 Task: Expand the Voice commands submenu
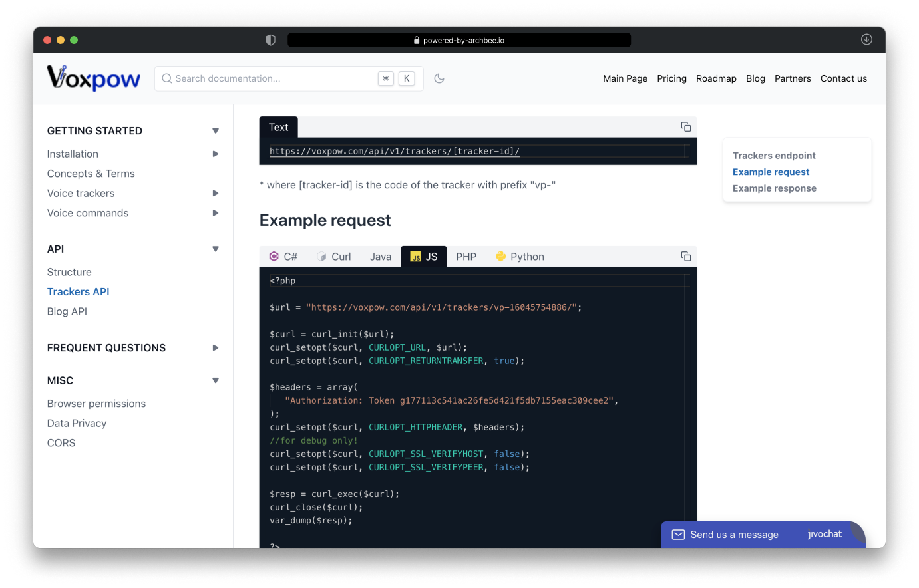(x=215, y=213)
